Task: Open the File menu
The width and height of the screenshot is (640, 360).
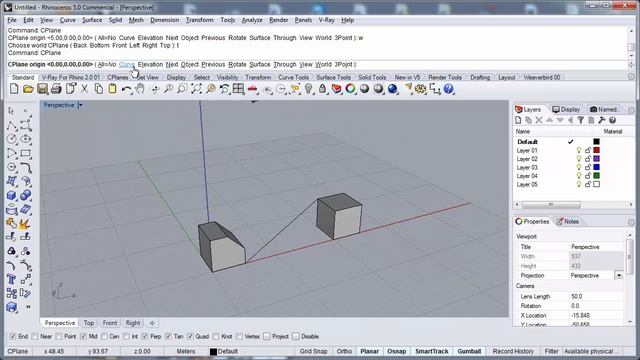Action: tap(12, 20)
